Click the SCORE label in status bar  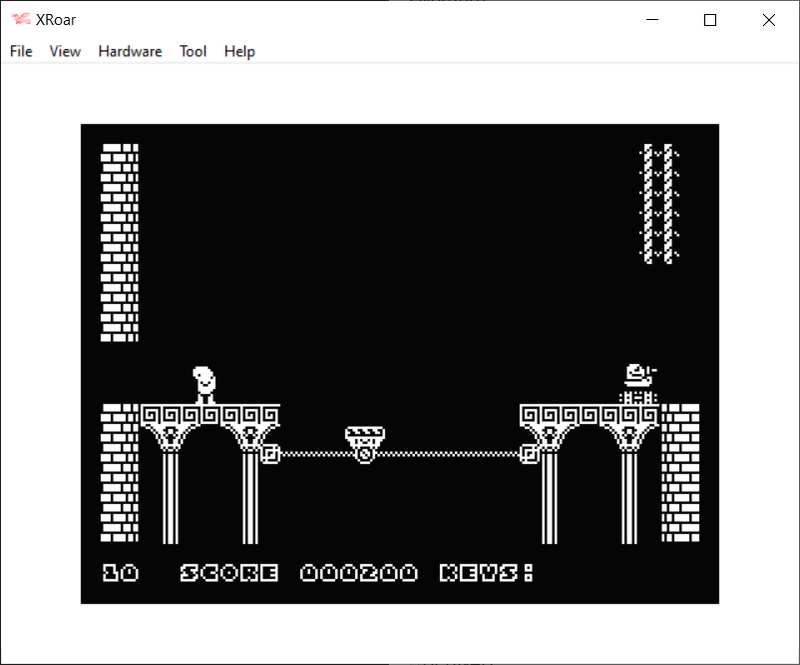coord(229,573)
